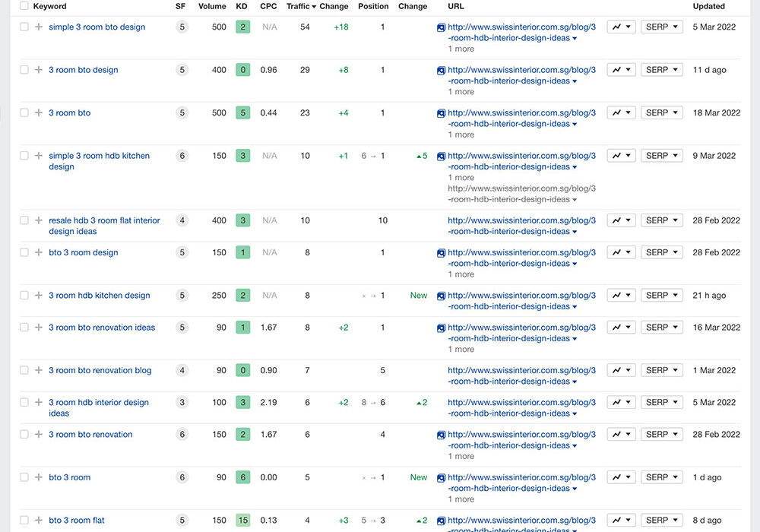
Task: Expand '1 more' URLs under '3 room bto design'
Action: click(x=461, y=92)
